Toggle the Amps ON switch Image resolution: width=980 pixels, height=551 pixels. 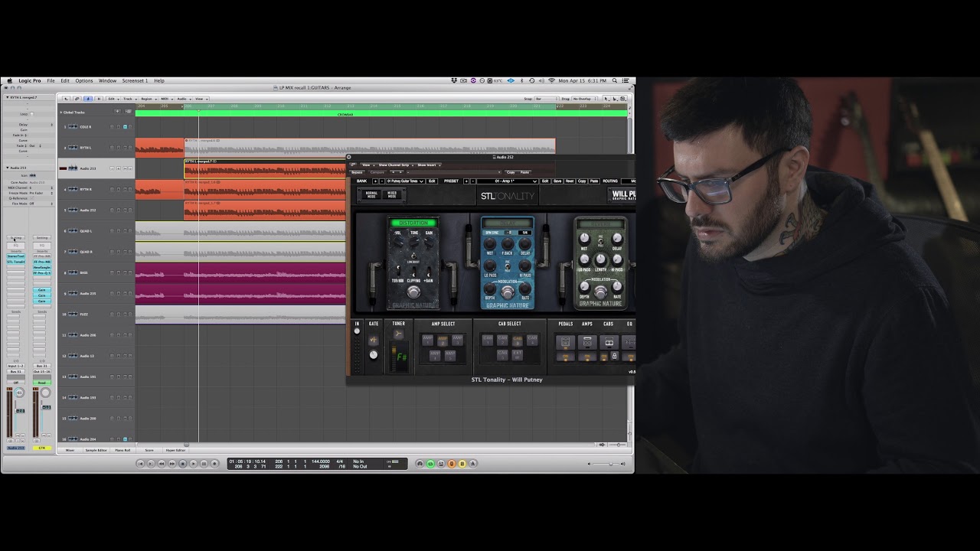tap(587, 356)
